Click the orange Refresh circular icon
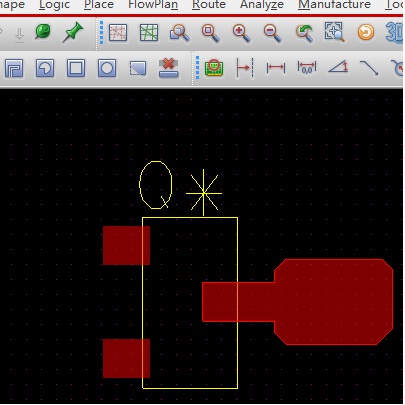Image resolution: width=405 pixels, height=405 pixels. (x=366, y=33)
